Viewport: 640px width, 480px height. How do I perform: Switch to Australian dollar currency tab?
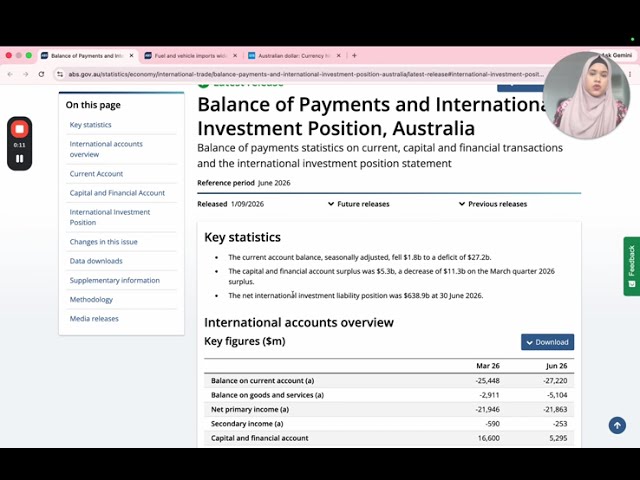[x=294, y=56]
